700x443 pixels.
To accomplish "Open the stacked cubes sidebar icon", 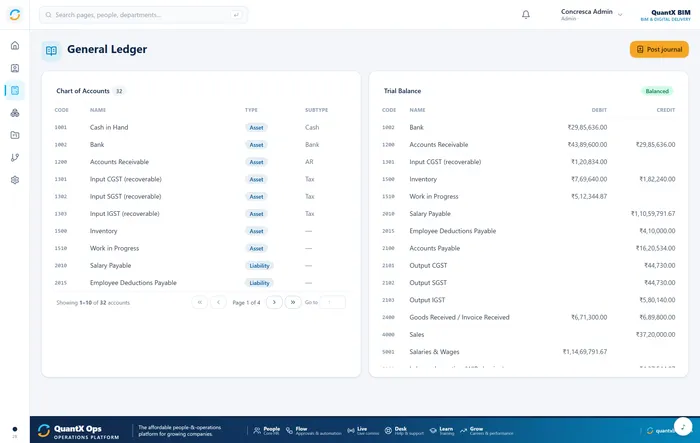I will point(15,113).
